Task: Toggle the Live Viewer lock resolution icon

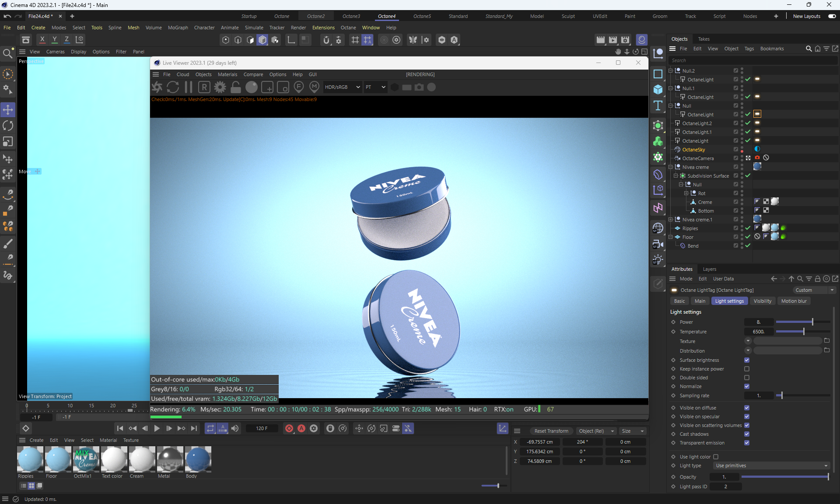Action: tap(236, 87)
